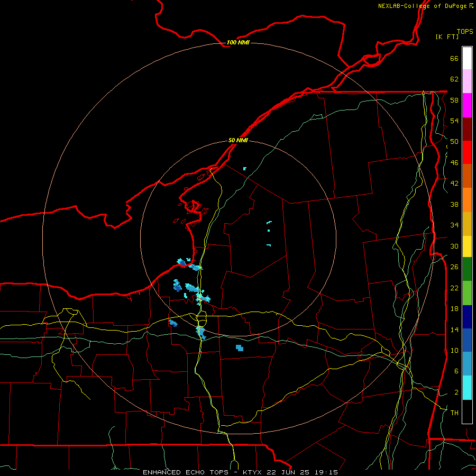The width and height of the screenshot is (476, 476).
Task: Click the yellow 30-34 kft legend swatch
Action: 467,246
